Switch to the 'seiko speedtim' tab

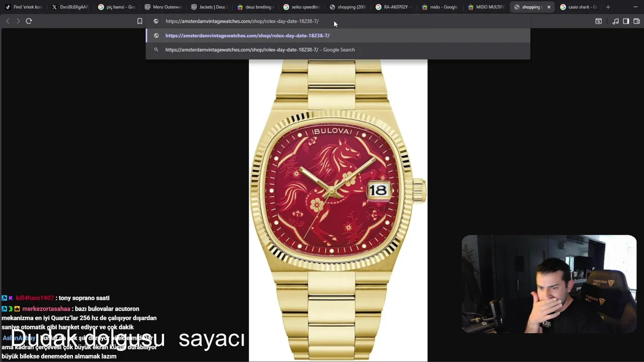click(x=301, y=7)
